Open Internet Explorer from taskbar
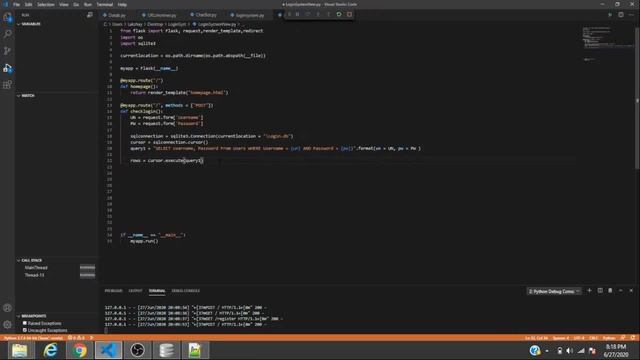Screen dimensions: 640x360 50,350
